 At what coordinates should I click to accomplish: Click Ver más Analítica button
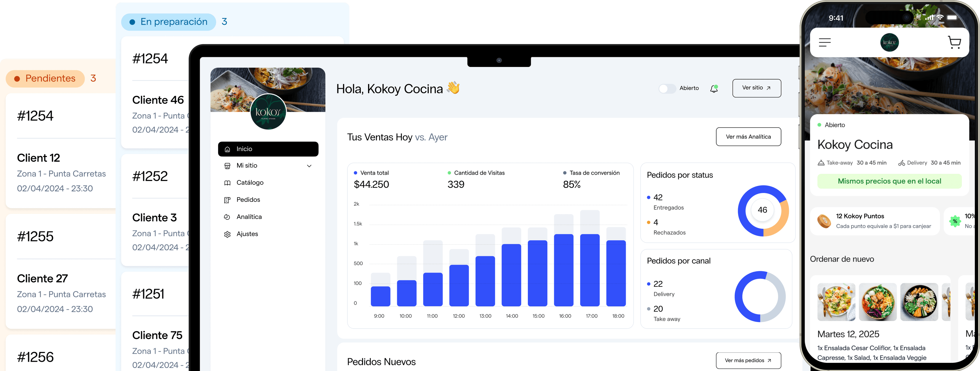[x=748, y=137]
